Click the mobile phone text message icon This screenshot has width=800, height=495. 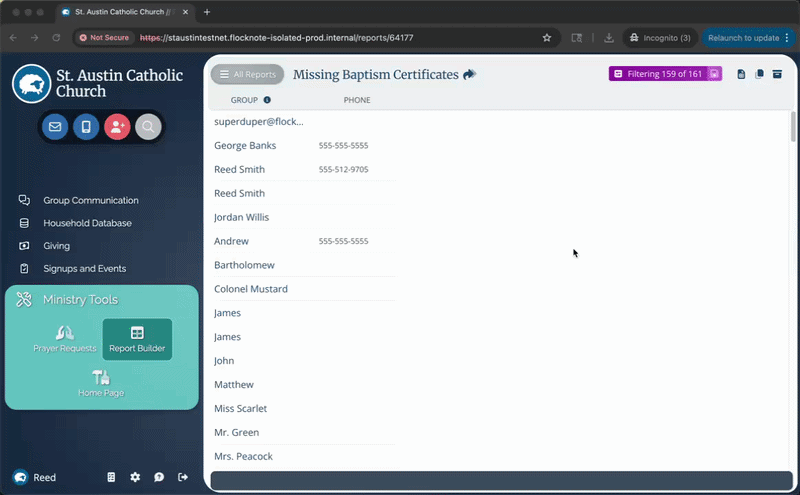[x=86, y=127]
